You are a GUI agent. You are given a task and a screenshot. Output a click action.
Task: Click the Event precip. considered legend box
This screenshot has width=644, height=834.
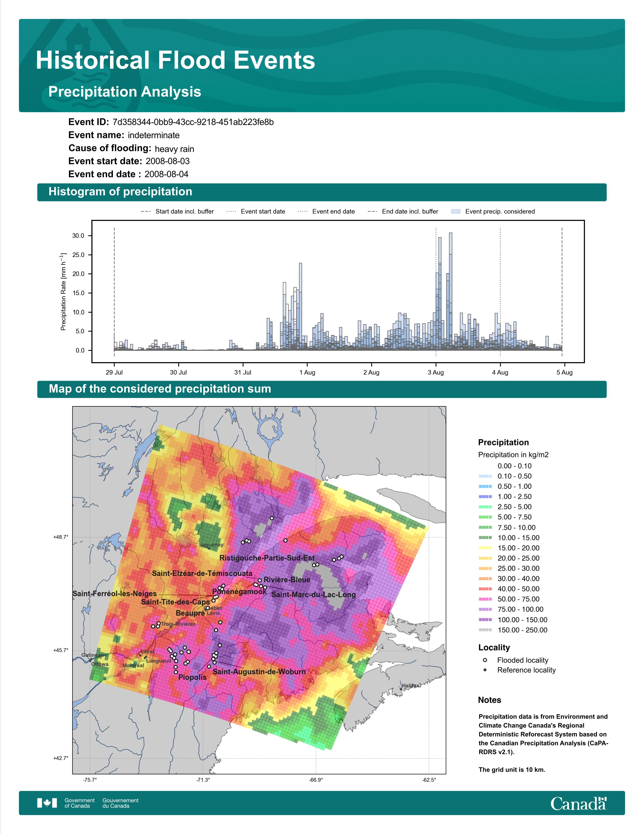coord(456,212)
